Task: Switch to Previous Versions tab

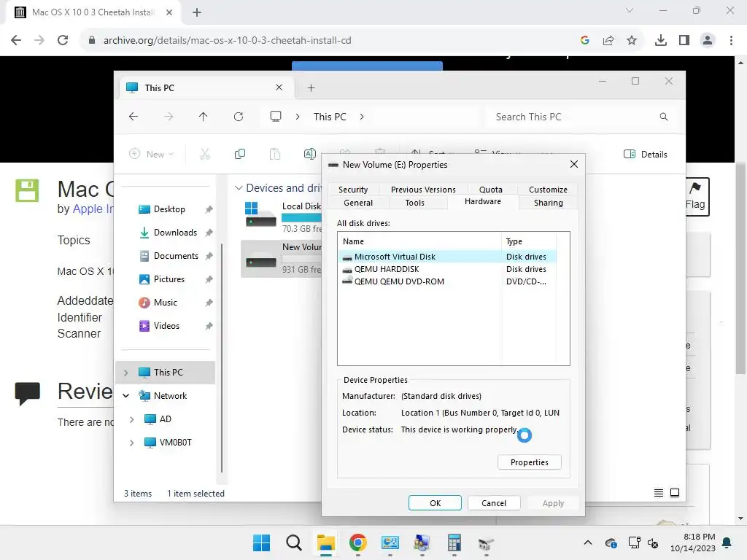Action: 423,190
